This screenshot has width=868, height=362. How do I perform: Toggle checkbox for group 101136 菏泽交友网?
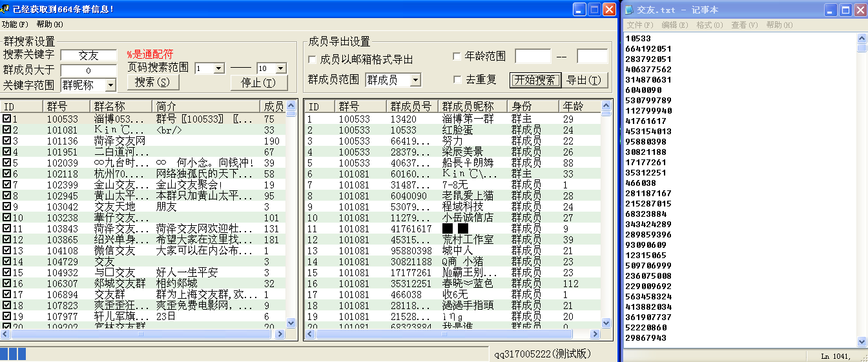click(x=6, y=141)
